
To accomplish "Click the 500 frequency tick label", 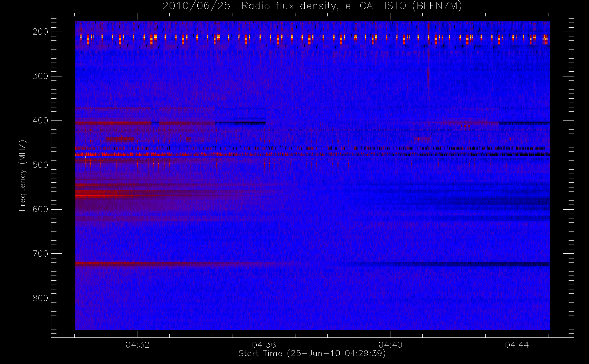I will [40, 165].
